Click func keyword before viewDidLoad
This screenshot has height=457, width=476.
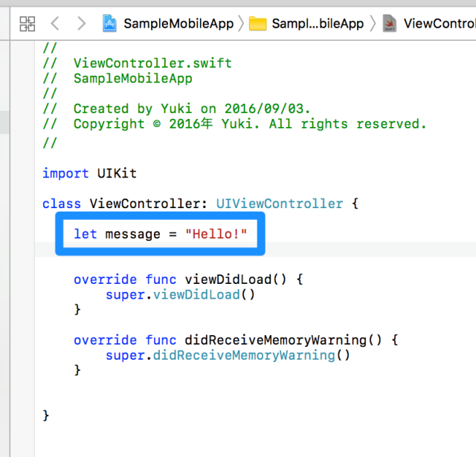point(161,279)
